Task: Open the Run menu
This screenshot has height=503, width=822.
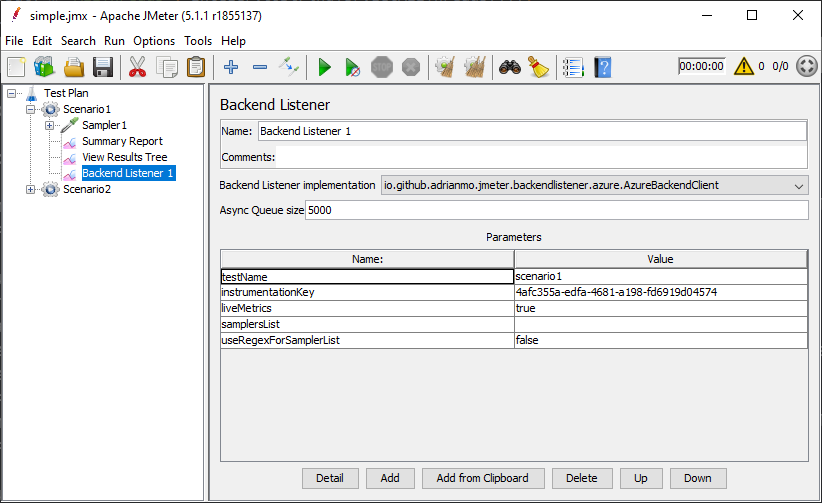Action: (x=114, y=41)
